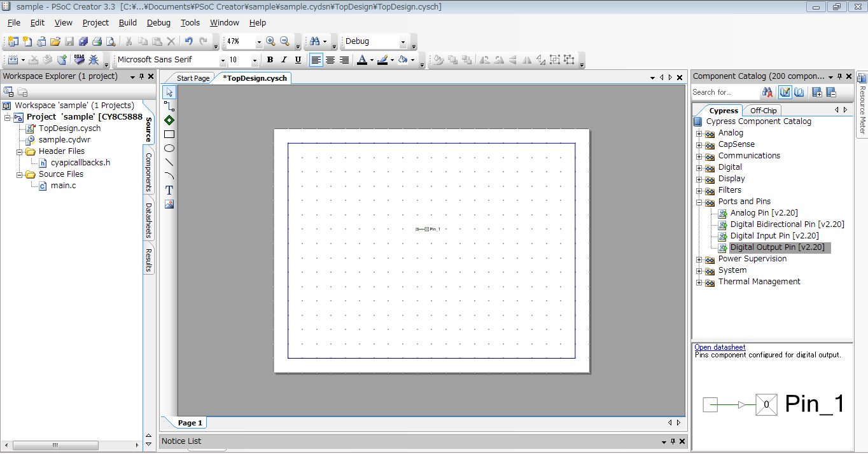Expand the Thermal Management category

click(699, 282)
